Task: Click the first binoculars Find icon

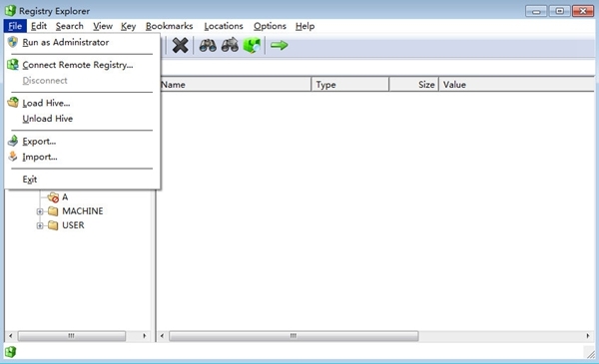Action: [208, 46]
